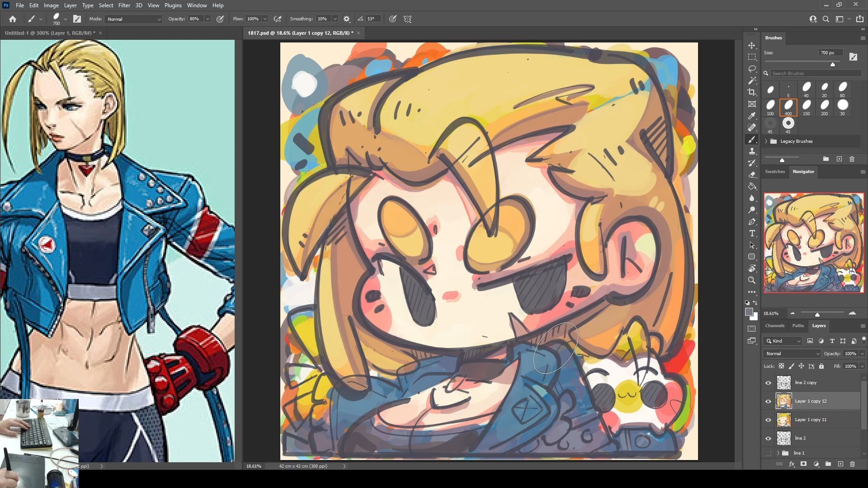868x488 pixels.
Task: Toggle pressure for size icon
Action: [x=393, y=19]
